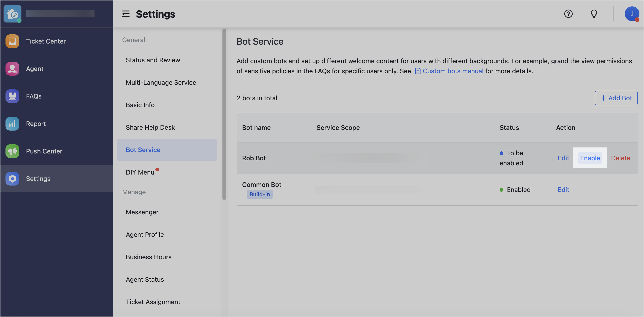Screen dimensions: 644x317
Task: Click the Add Bot button
Action: tap(616, 98)
